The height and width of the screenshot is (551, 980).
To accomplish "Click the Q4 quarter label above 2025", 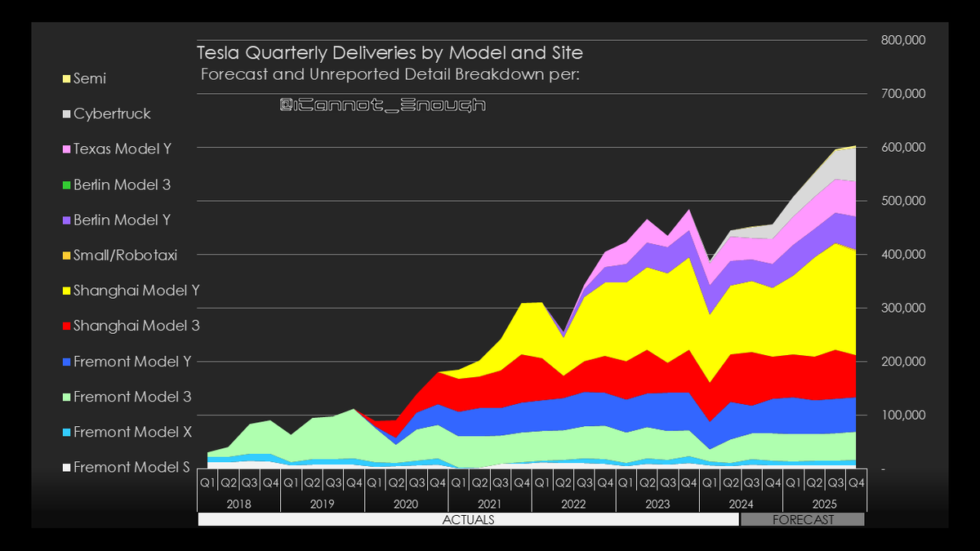I will (x=856, y=482).
